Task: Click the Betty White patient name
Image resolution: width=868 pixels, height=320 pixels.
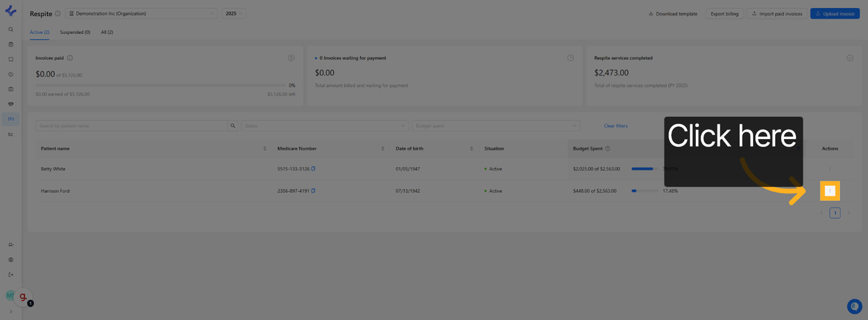Action: tap(53, 169)
